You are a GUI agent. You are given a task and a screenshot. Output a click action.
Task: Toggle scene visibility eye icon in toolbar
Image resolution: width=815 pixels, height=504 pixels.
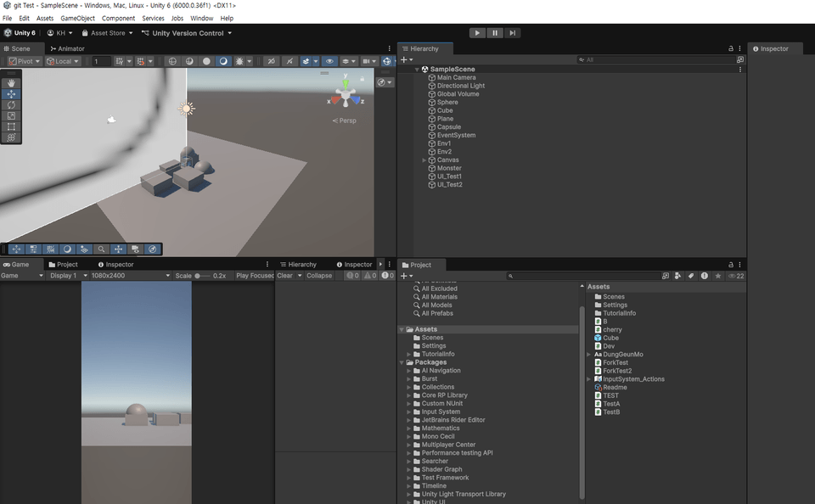329,61
